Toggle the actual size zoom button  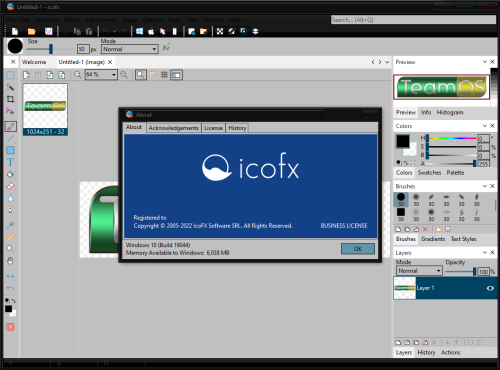[141, 75]
